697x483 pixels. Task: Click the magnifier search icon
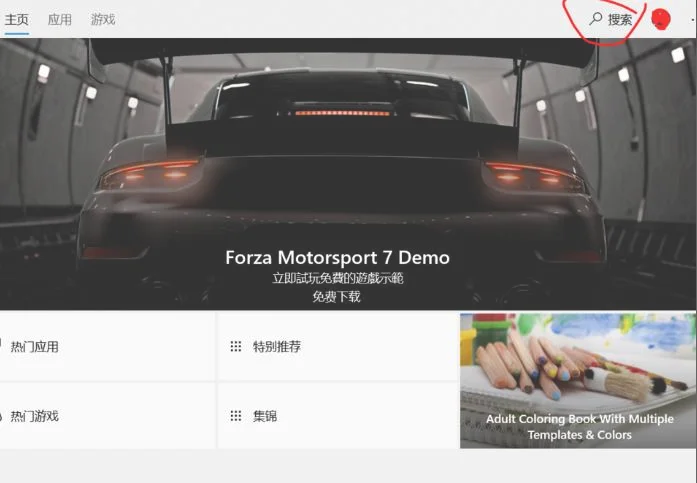595,19
